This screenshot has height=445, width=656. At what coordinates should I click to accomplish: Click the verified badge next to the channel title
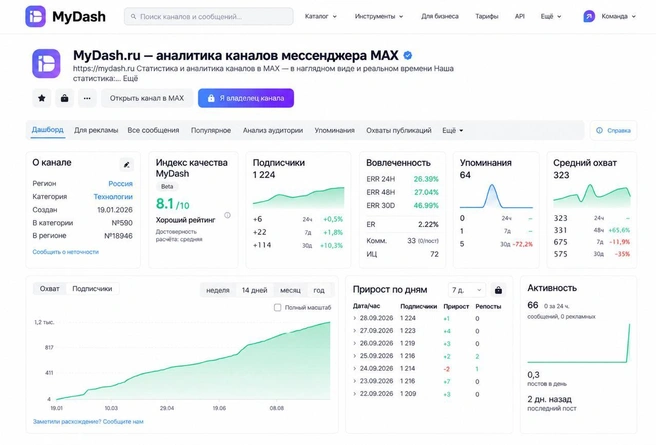[x=408, y=55]
